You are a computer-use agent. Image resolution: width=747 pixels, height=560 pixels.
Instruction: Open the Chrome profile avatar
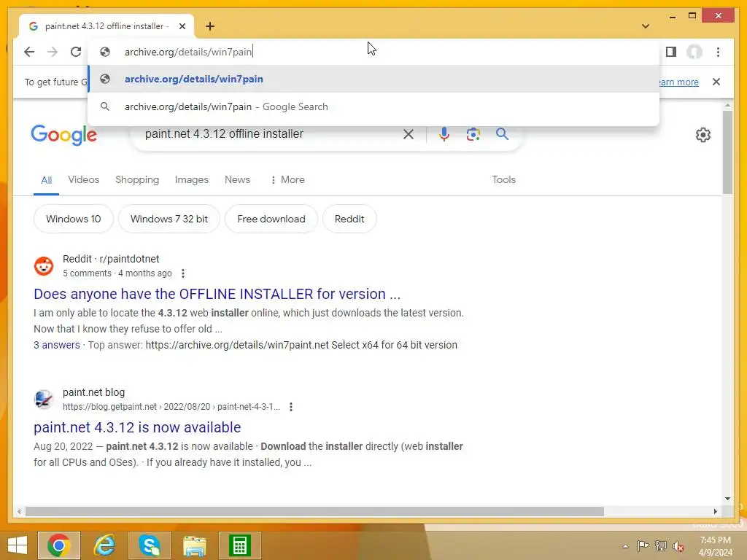click(x=694, y=52)
